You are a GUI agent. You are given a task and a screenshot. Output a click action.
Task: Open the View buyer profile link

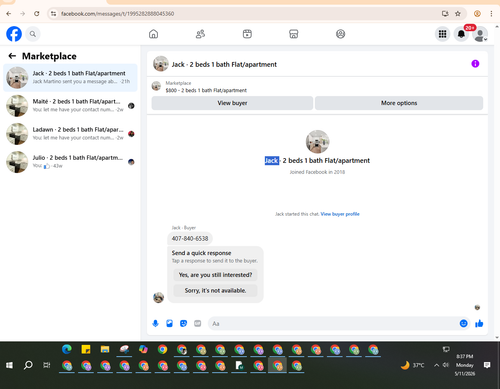pyautogui.click(x=340, y=214)
